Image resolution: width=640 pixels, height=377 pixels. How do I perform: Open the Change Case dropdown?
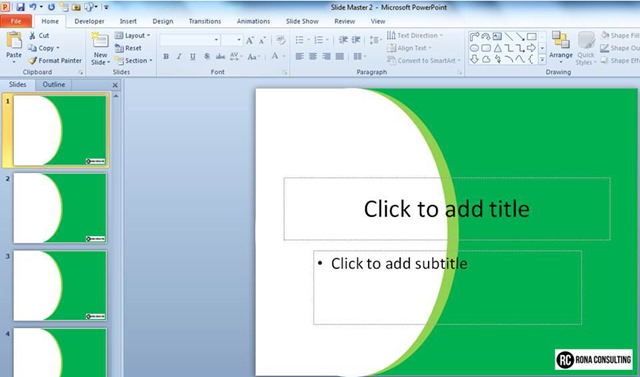pos(253,57)
